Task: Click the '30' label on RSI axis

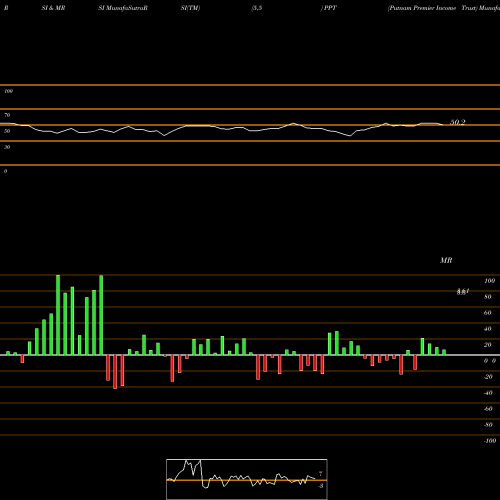Action: [7, 147]
